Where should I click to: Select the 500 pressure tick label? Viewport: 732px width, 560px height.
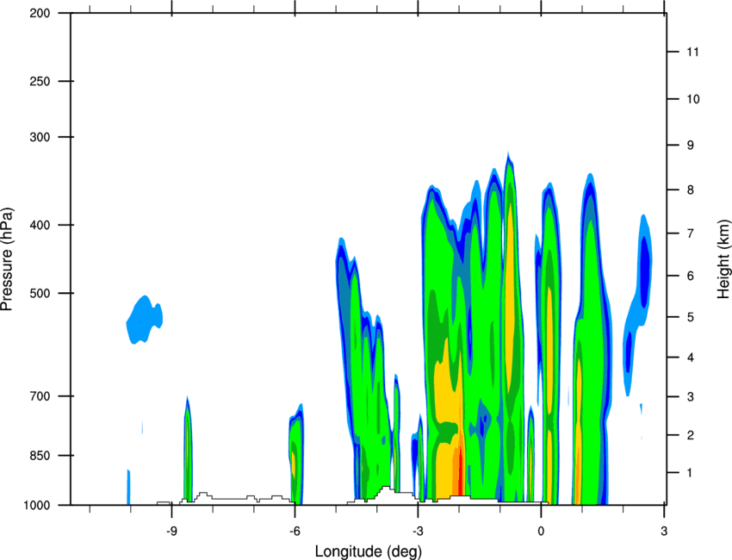[x=40, y=293]
